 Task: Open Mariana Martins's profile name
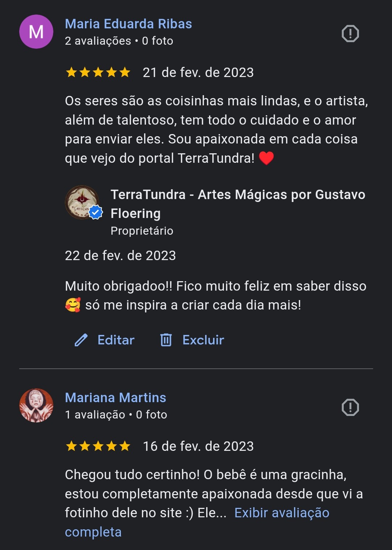click(115, 398)
